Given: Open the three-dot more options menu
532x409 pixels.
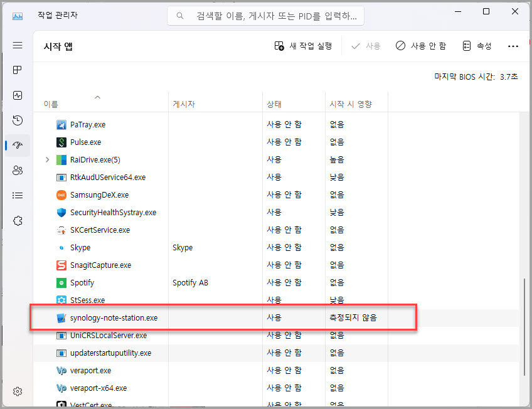Looking at the screenshot, I should (513, 46).
